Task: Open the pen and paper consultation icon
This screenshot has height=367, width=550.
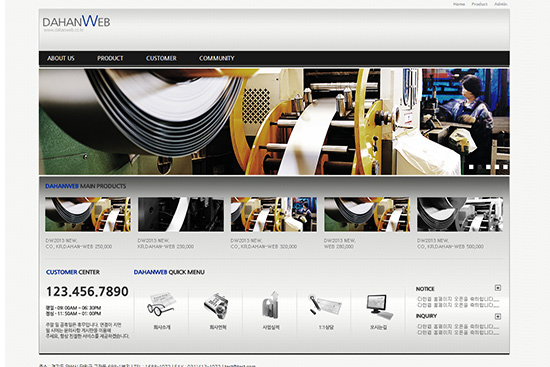Action: pos(325,305)
